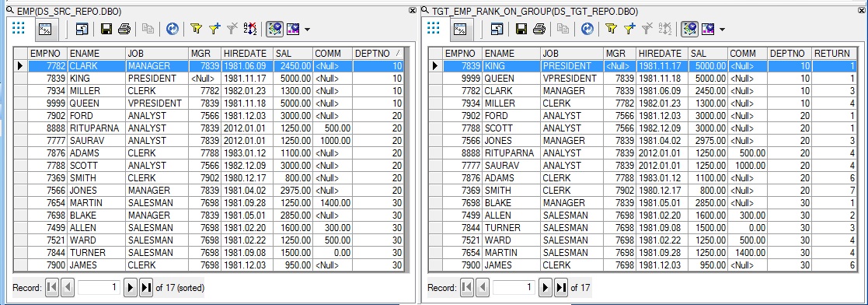Select RITUPARNA cell in EMP panel

[x=96, y=128]
